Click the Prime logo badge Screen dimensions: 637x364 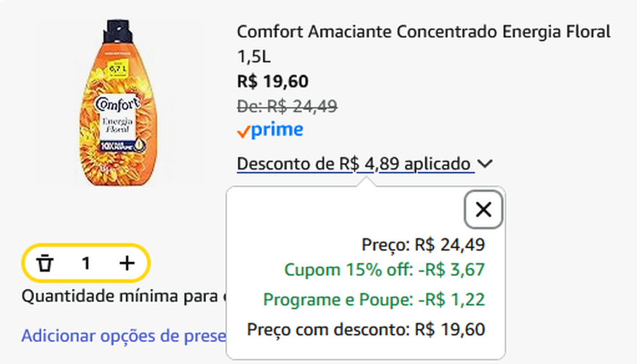(270, 131)
